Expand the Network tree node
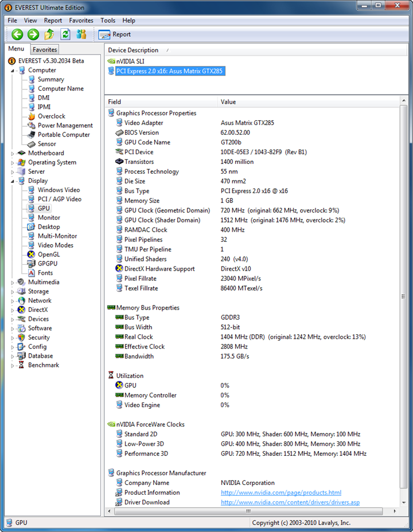 tap(13, 301)
